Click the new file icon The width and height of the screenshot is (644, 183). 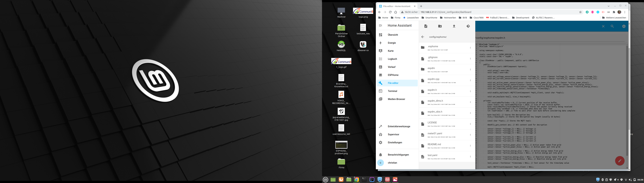426,26
